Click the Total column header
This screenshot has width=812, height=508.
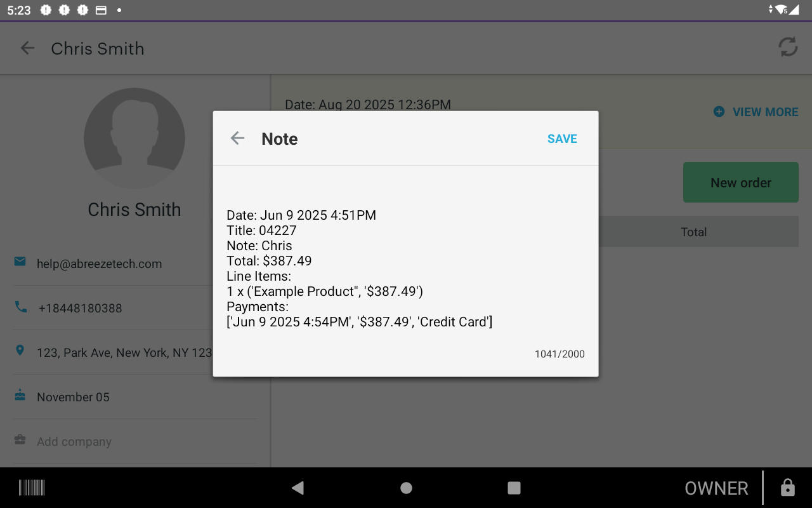pos(693,232)
